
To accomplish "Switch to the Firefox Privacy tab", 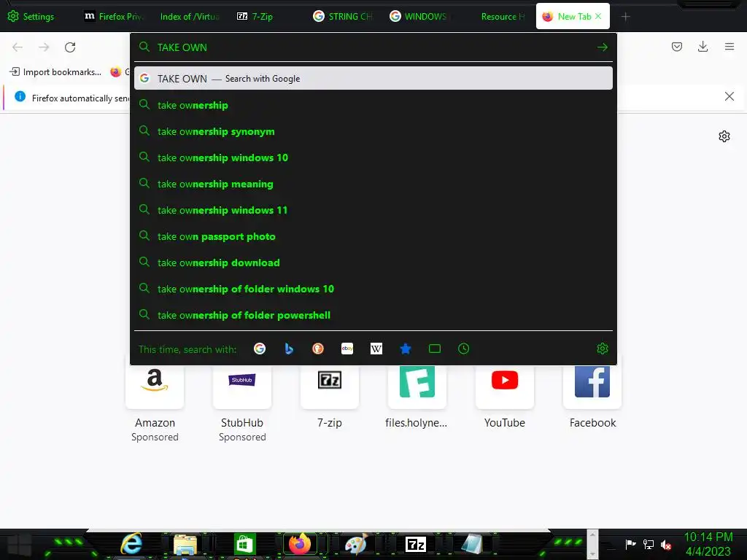I will pos(114,16).
